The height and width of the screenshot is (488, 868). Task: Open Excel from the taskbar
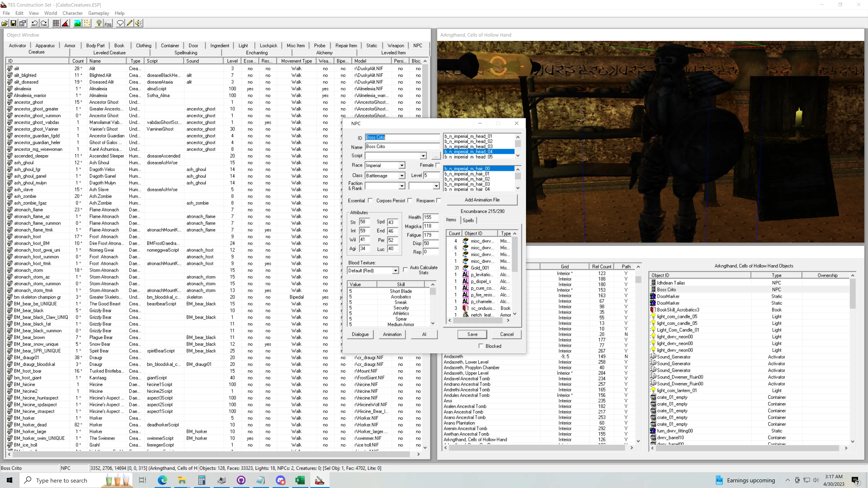click(300, 480)
